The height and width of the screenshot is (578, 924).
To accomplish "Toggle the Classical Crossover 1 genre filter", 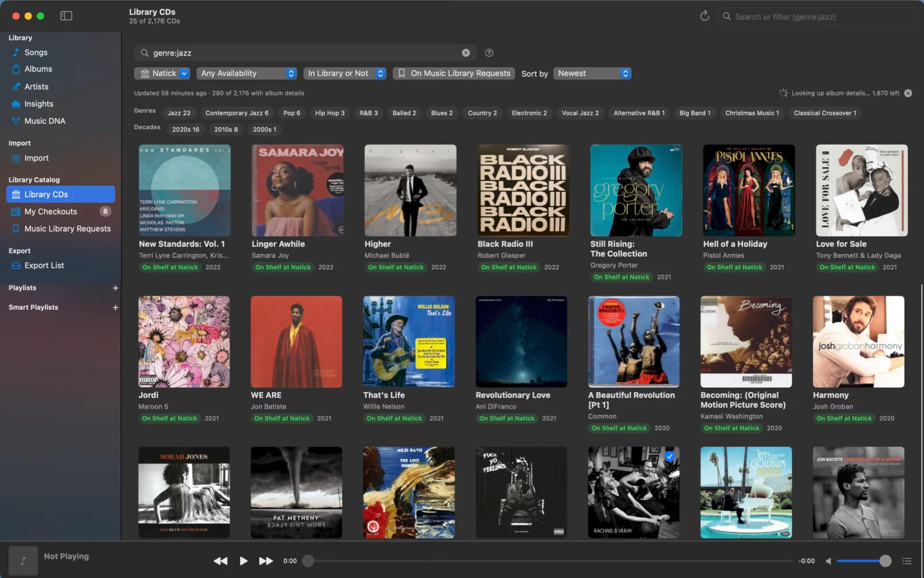I will [825, 113].
